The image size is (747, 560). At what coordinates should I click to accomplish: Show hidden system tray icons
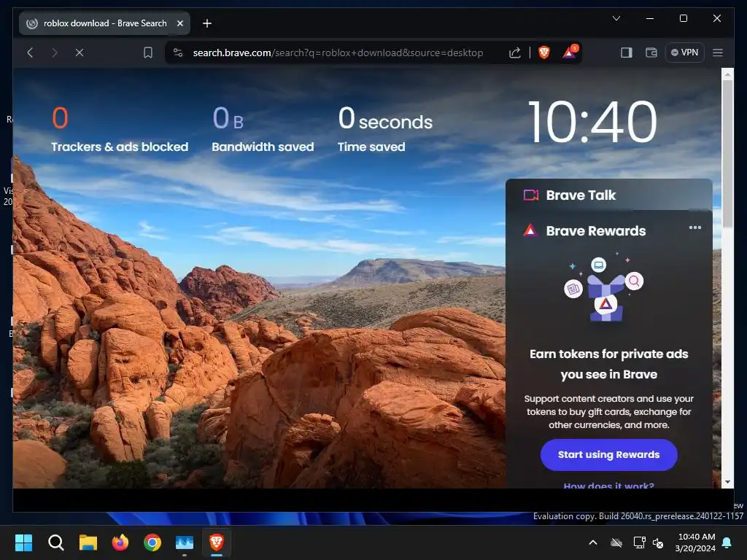(593, 542)
